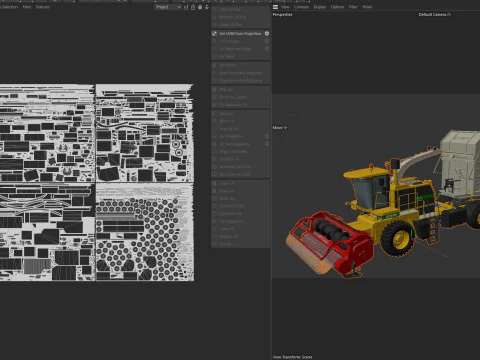
Task: Open the UV editor Textures menu
Action: coord(43,7)
